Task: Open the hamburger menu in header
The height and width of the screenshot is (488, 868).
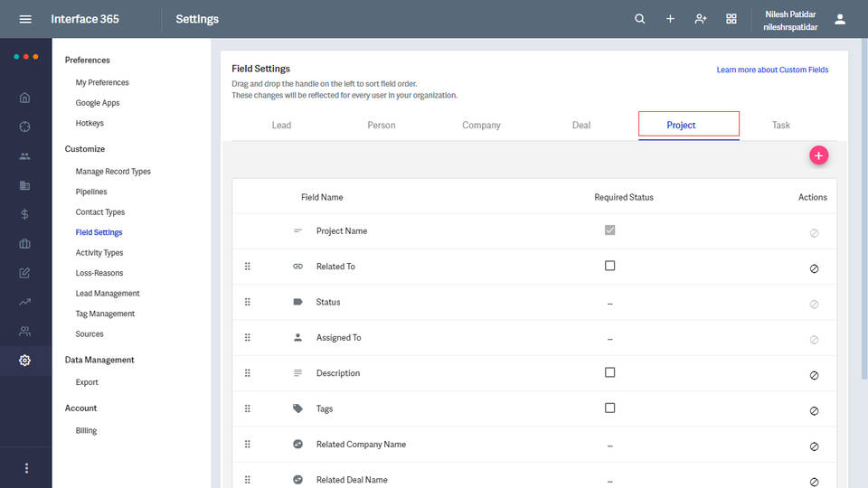Action: 25,19
